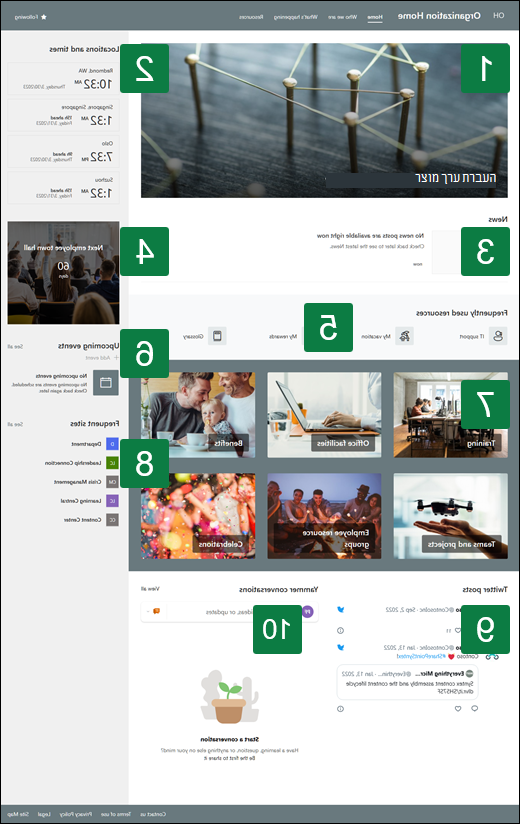
Task: Like the tweet with 11 likes
Action: pos(457,630)
